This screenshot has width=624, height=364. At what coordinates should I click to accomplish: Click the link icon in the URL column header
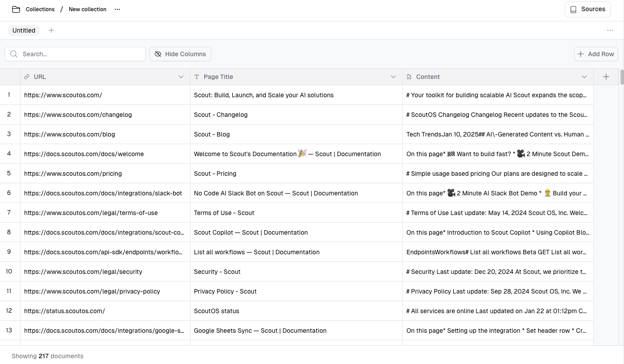(x=27, y=77)
